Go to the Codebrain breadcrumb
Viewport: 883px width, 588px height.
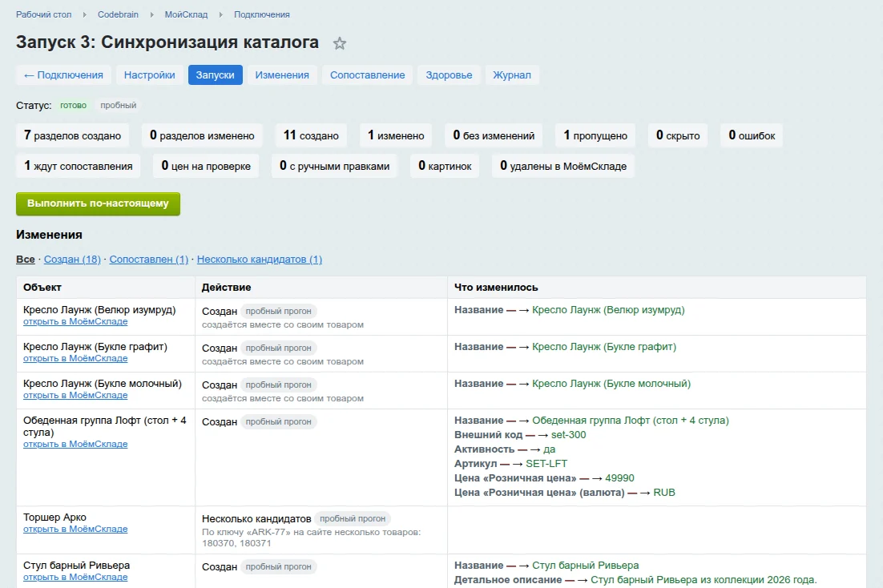(x=118, y=14)
